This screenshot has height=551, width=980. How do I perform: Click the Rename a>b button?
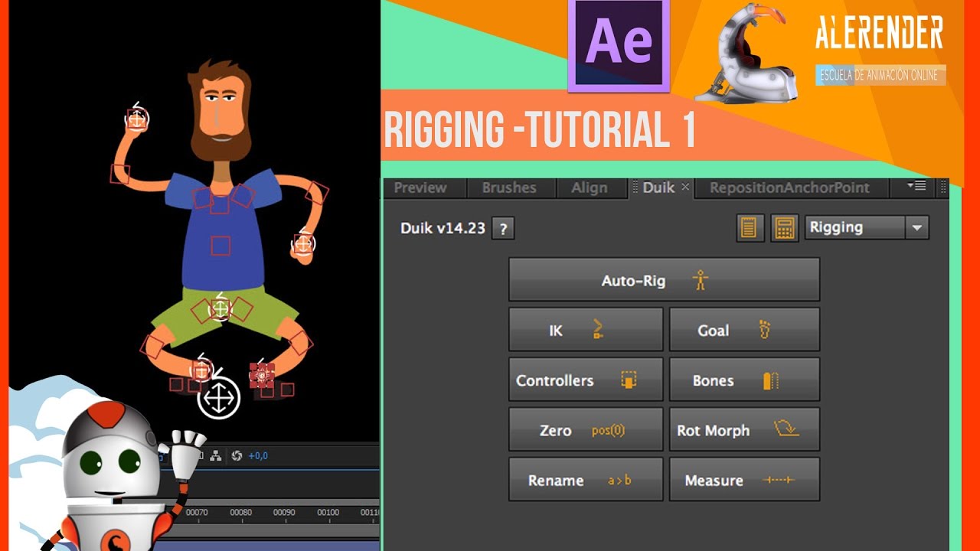[x=586, y=480]
